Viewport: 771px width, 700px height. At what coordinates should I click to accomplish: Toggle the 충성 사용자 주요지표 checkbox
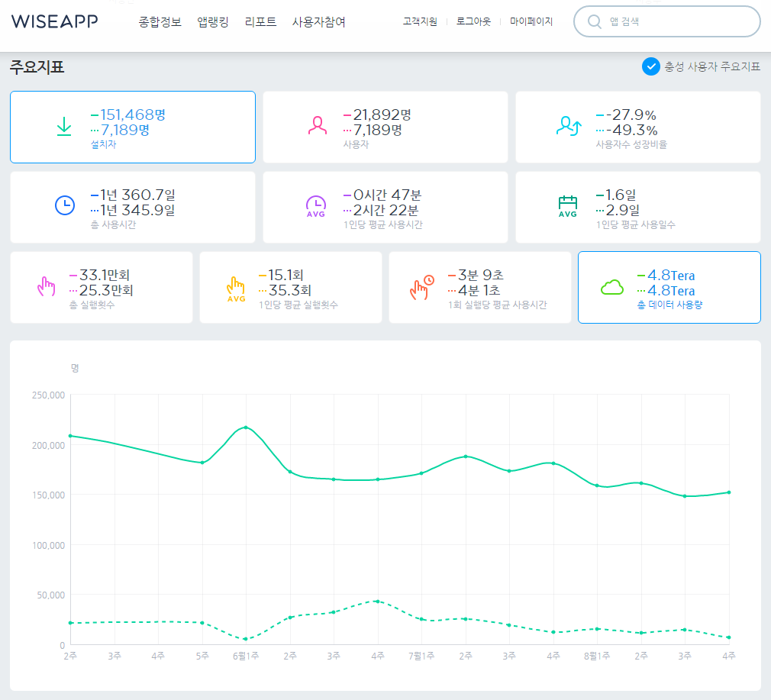(650, 66)
